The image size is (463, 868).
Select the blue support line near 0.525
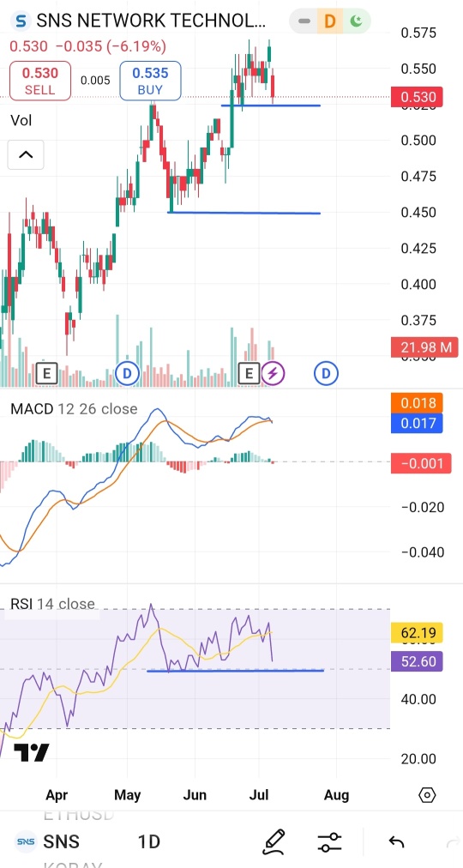point(270,105)
